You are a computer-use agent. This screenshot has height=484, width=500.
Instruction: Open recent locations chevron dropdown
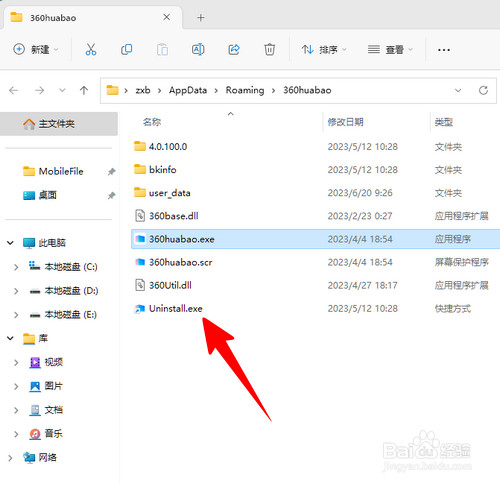(62, 90)
